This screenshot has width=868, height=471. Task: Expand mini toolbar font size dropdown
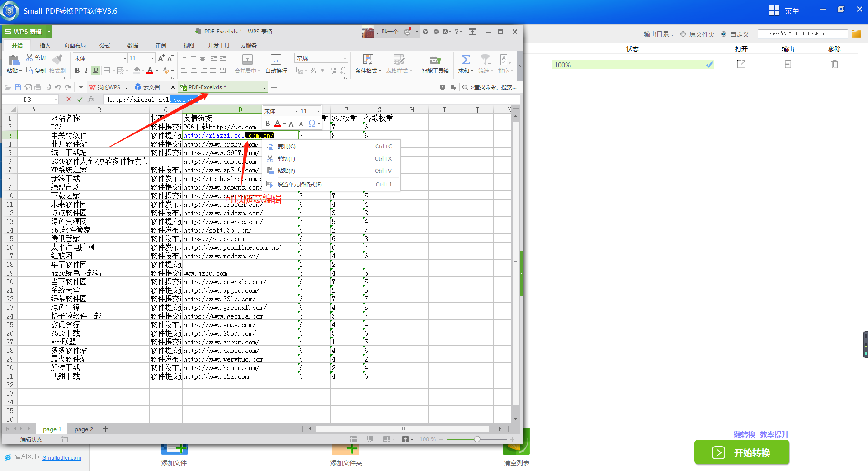318,111
